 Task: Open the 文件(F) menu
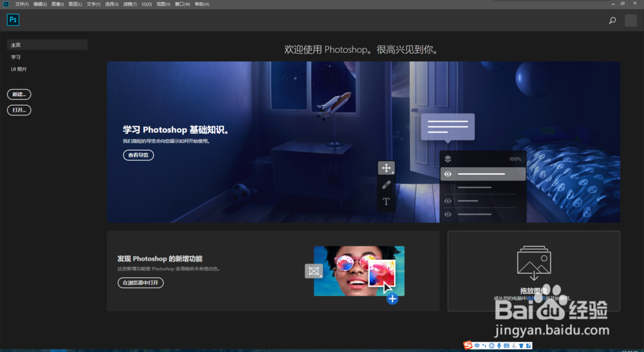(22, 4)
